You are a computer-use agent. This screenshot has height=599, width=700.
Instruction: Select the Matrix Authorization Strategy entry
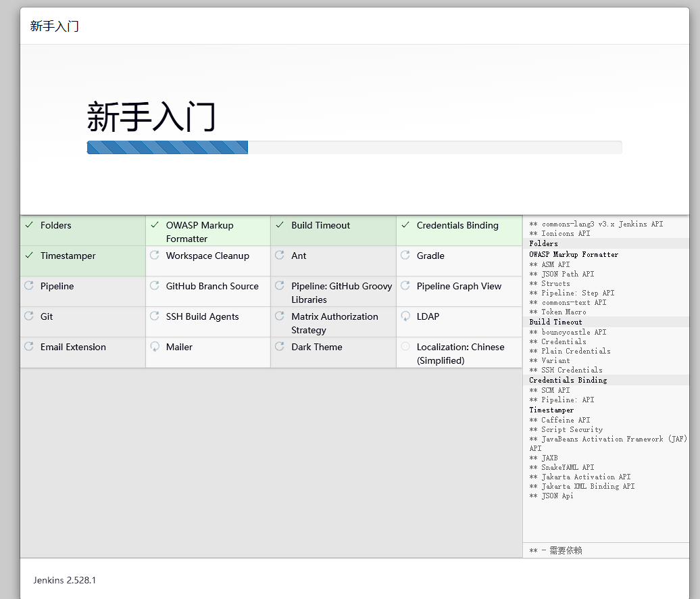[x=334, y=323]
